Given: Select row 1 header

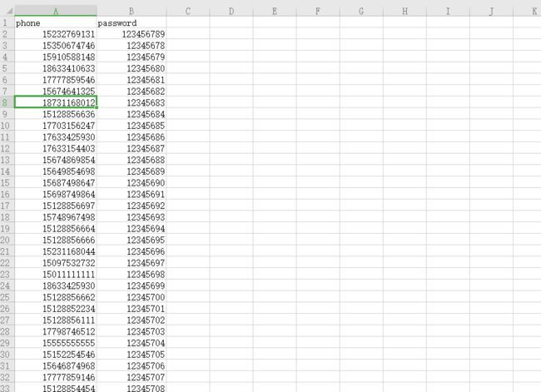Looking at the screenshot, I should (7, 22).
